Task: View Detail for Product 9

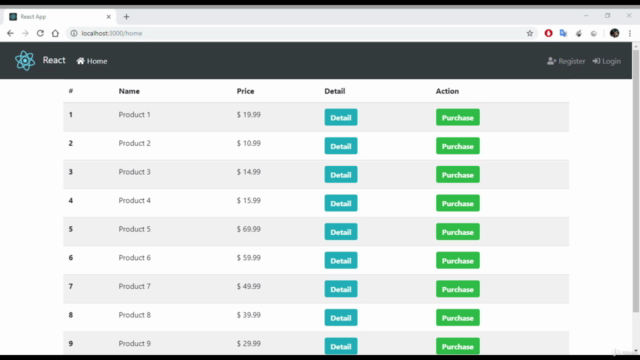Action: coord(341,346)
